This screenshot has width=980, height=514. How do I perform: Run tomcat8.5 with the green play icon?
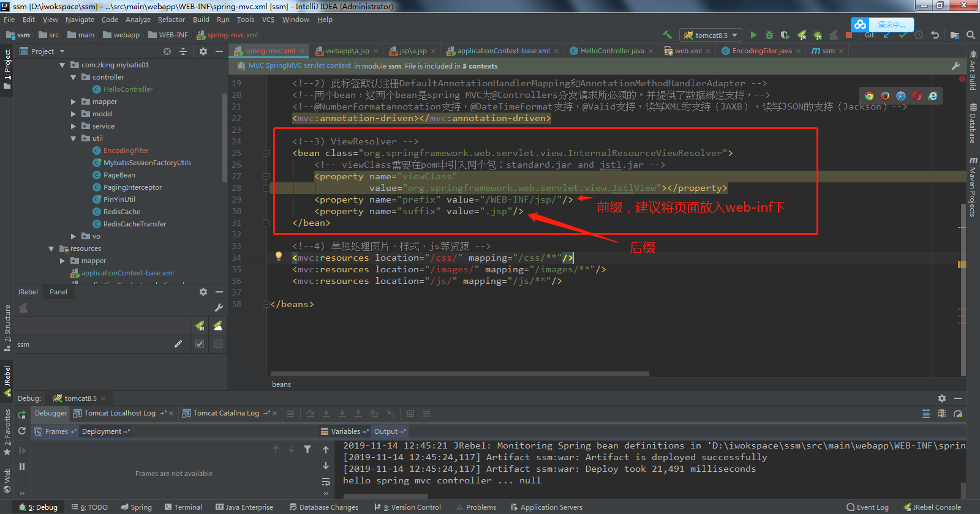tap(753, 35)
